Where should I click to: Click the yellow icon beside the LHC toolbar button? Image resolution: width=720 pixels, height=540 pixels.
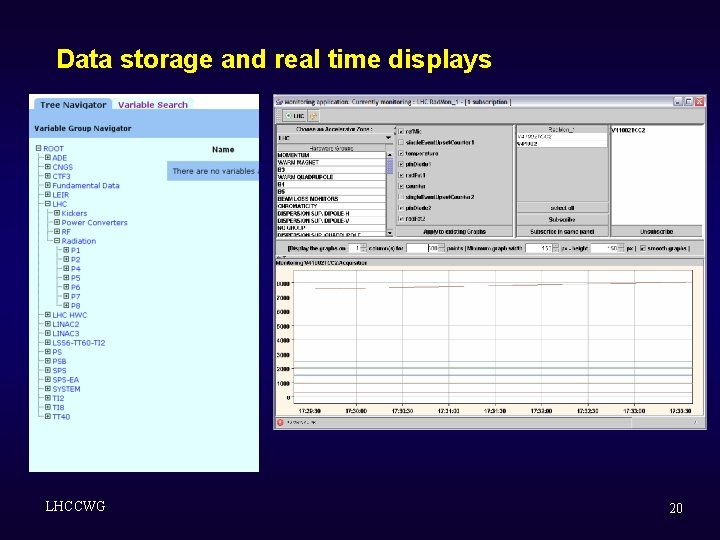(x=314, y=116)
